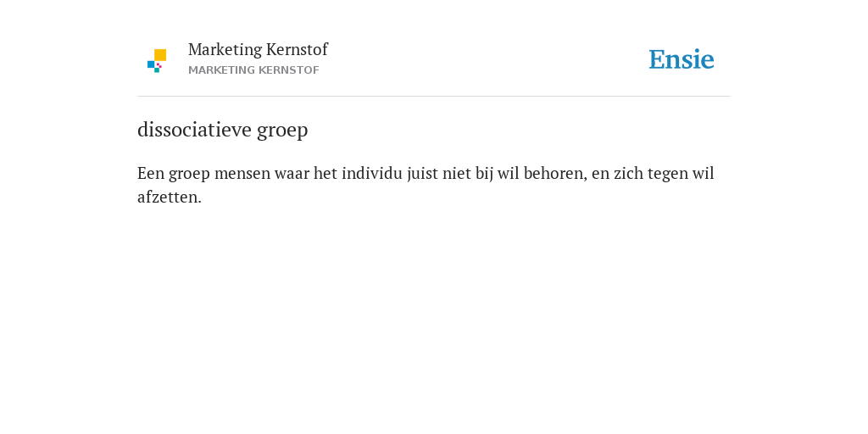Click the word 'afzetten' in the definition
This screenshot has width=868, height=434.
click(167, 197)
